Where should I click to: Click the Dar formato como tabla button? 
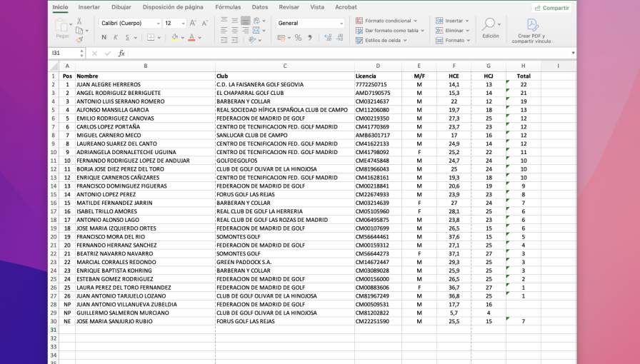coord(390,31)
